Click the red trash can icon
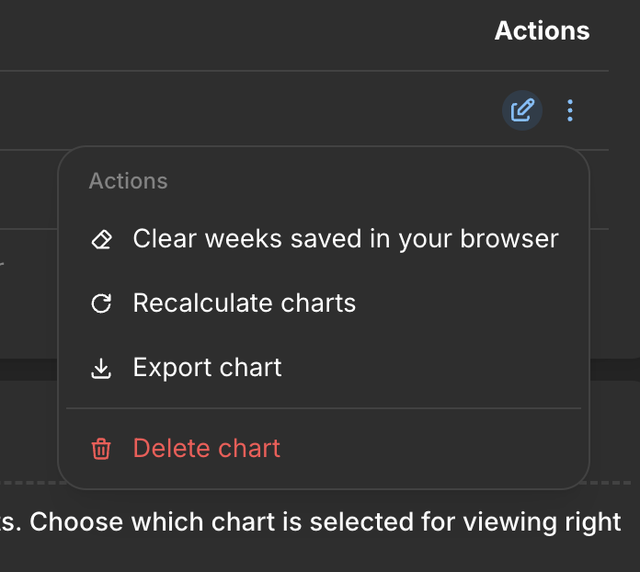This screenshot has width=640, height=572. (x=101, y=449)
